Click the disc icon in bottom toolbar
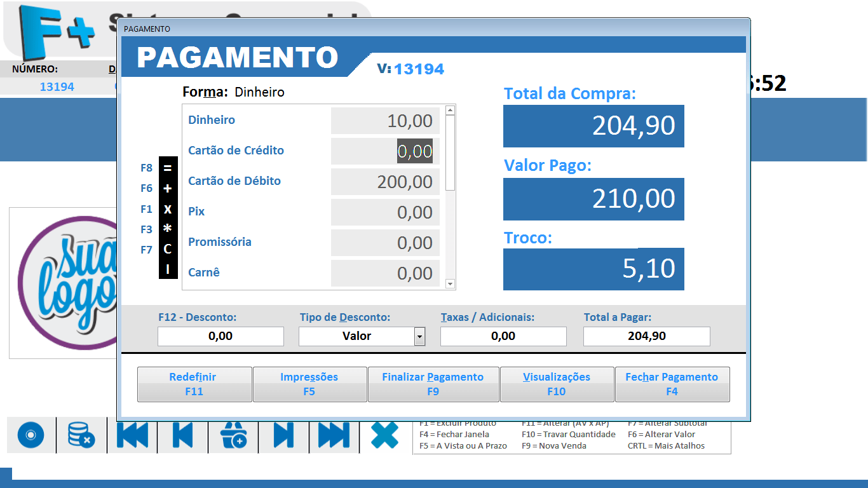Screen dimensions: 868x488 point(31,435)
